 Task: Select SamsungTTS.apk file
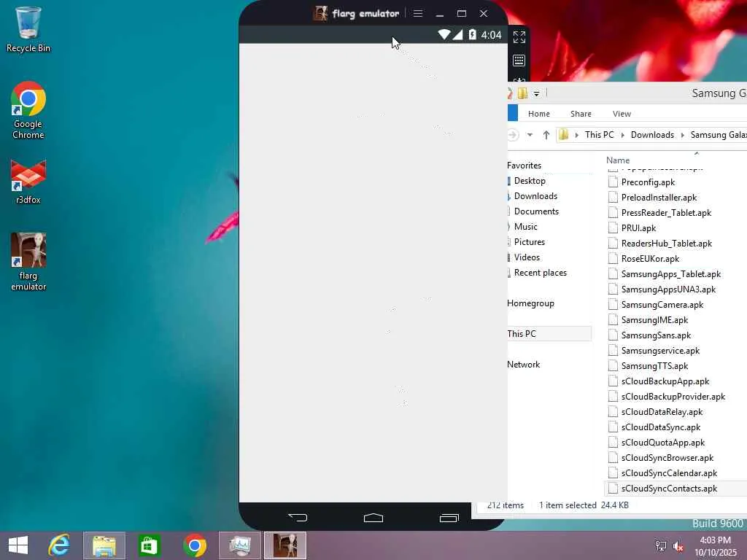coord(654,366)
